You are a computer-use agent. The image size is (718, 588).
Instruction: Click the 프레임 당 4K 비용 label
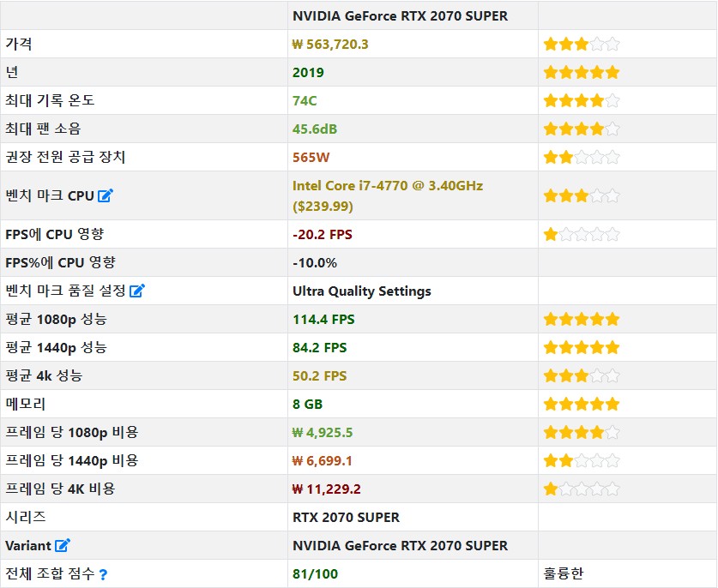[60, 489]
